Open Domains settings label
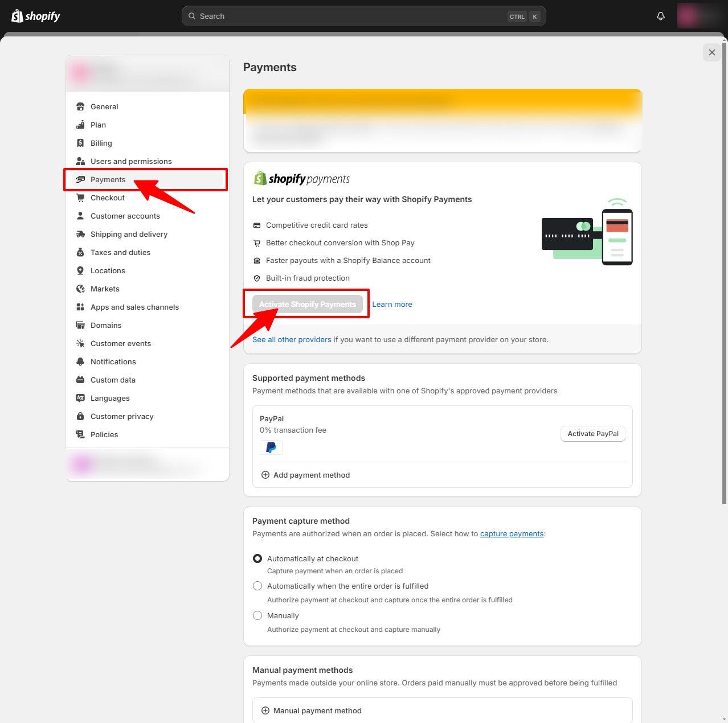 (106, 325)
